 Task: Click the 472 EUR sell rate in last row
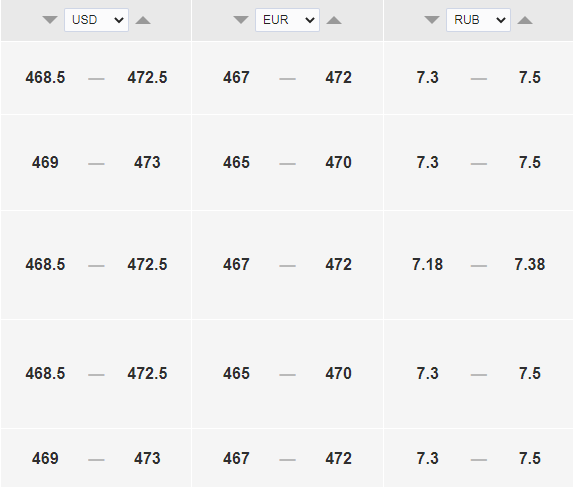click(338, 459)
